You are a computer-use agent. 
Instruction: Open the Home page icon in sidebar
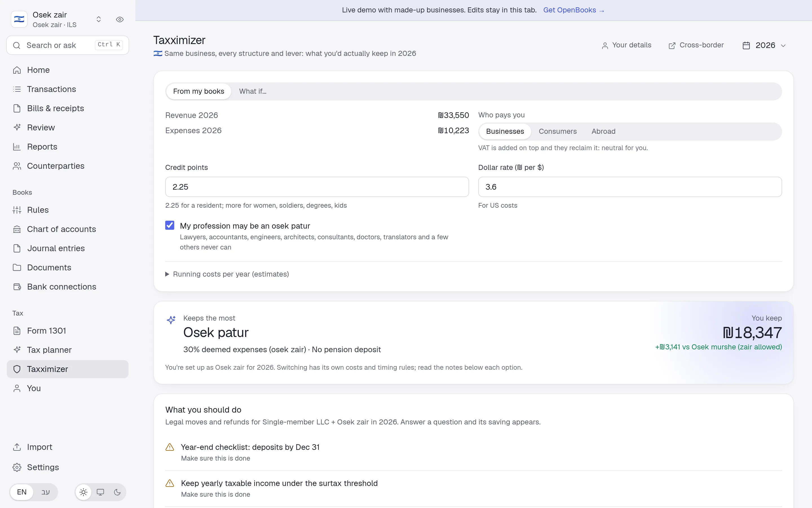(17, 70)
